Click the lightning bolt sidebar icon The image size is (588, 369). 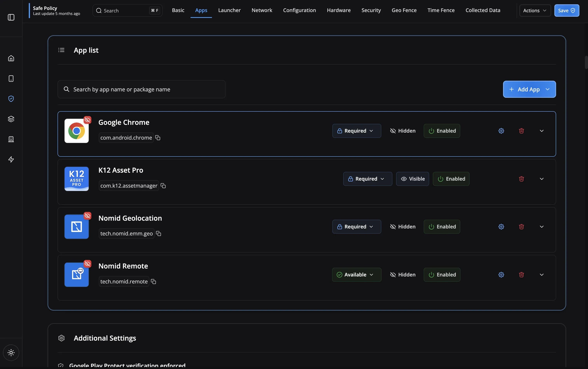(x=11, y=159)
